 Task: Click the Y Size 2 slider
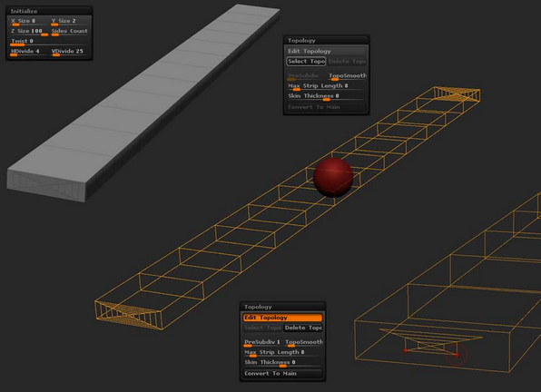pos(70,22)
